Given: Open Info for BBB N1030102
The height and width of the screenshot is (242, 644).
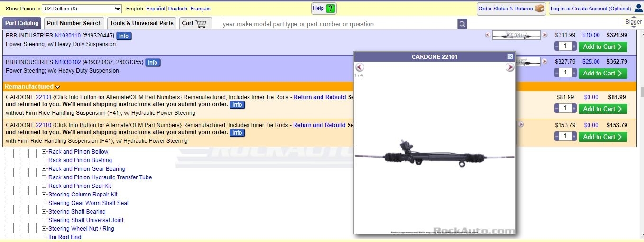Looking at the screenshot, I should [153, 63].
